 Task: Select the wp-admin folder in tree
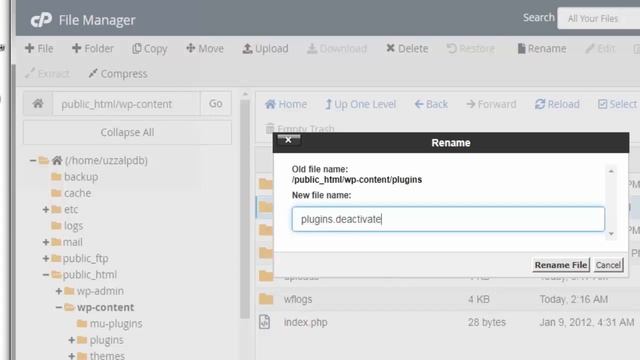100,291
